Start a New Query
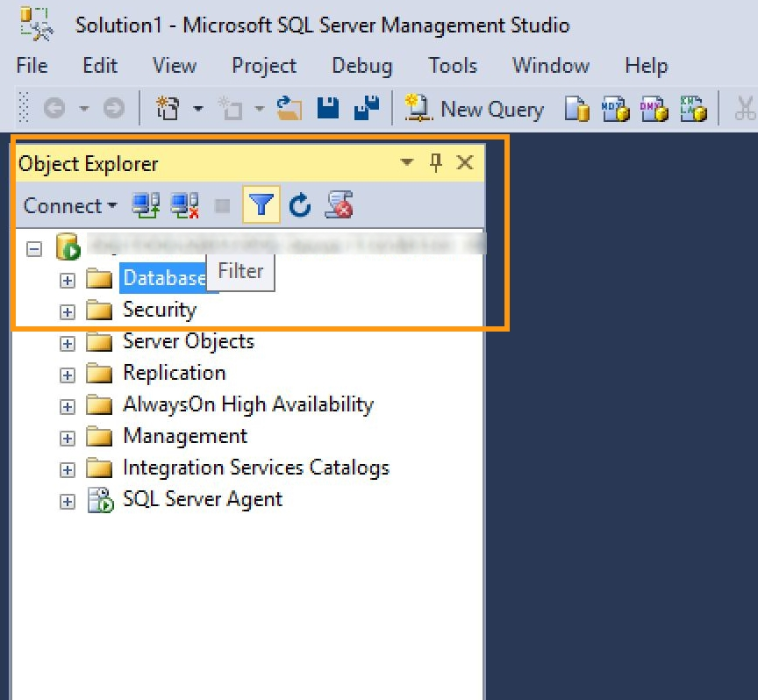758x700 pixels. coord(474,108)
